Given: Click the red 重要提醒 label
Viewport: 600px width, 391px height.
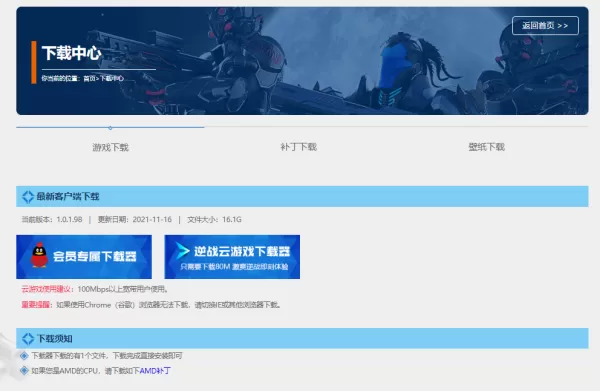Looking at the screenshot, I should coord(36,305).
